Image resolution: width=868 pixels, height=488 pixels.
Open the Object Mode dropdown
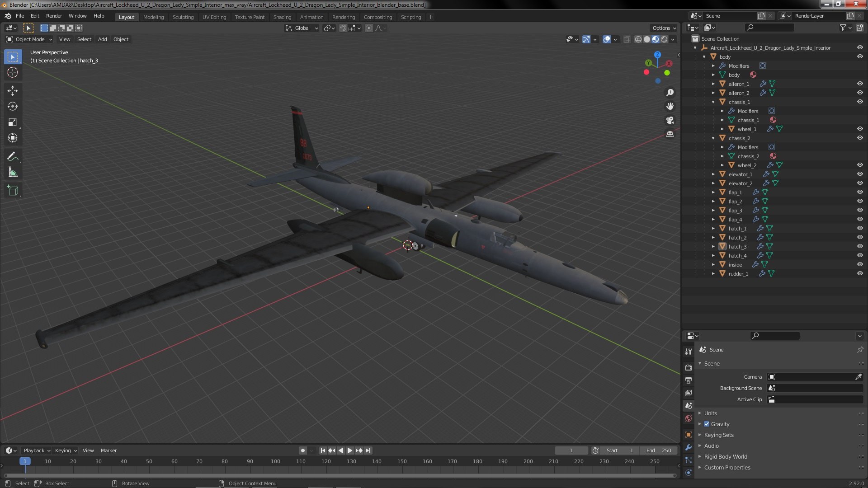tap(29, 40)
